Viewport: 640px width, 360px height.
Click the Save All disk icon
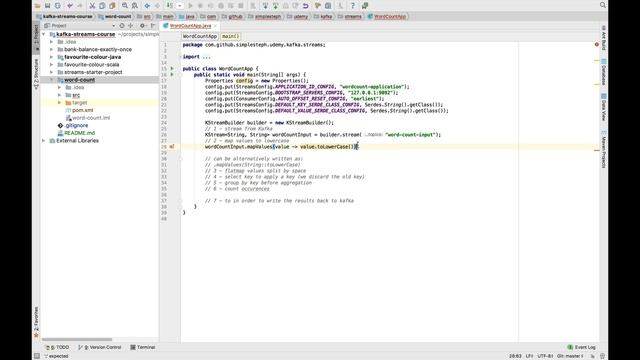(x=48, y=6)
